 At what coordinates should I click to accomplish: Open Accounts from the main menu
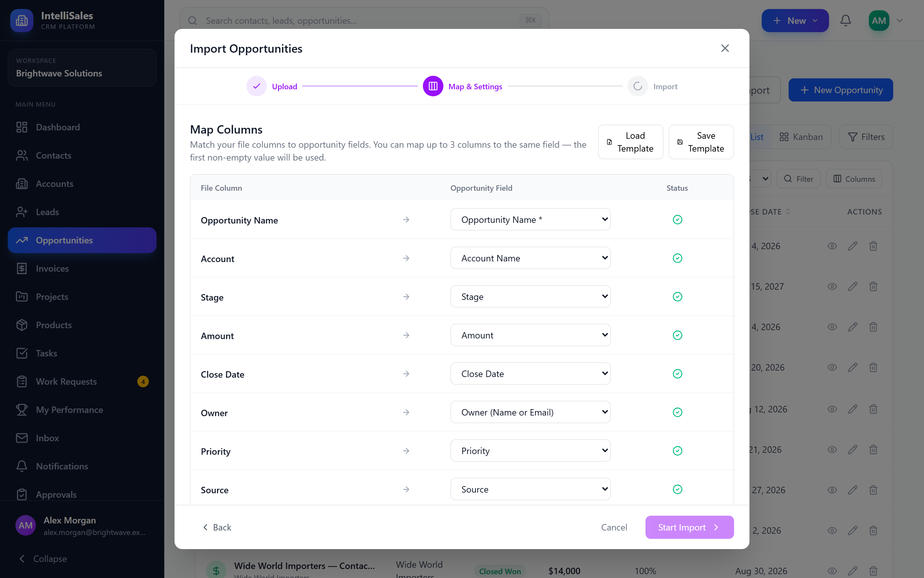pos(82,184)
